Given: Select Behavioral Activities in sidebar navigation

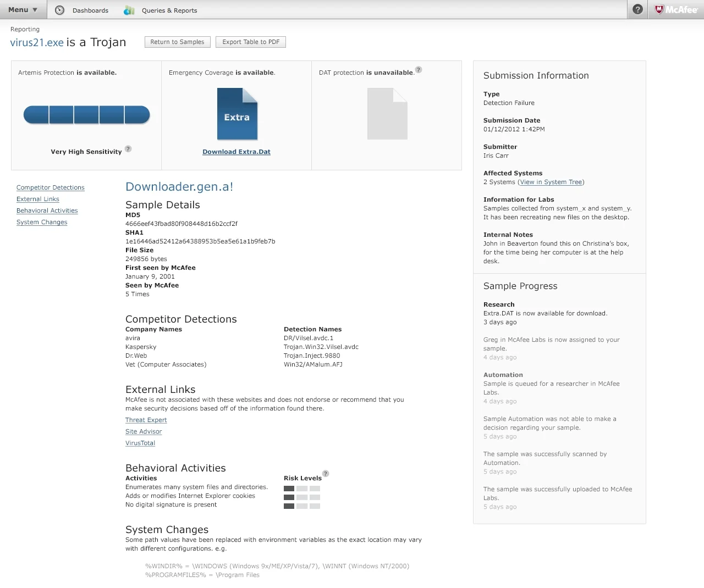Looking at the screenshot, I should pyautogui.click(x=47, y=210).
